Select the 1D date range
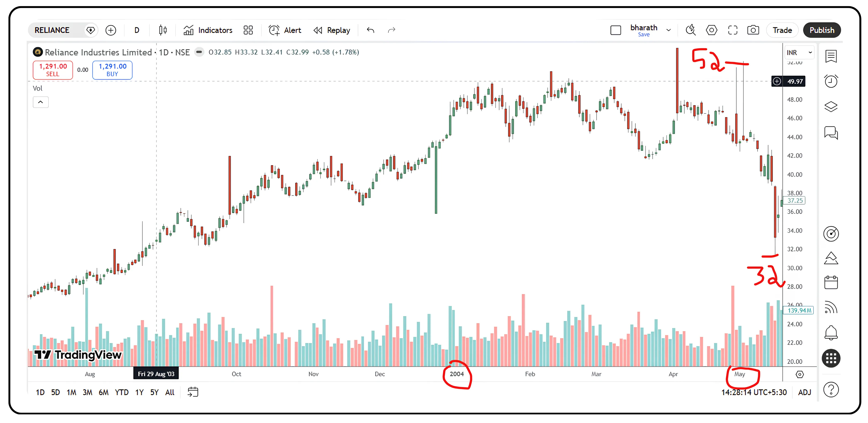This screenshot has width=868, height=423. tap(40, 392)
